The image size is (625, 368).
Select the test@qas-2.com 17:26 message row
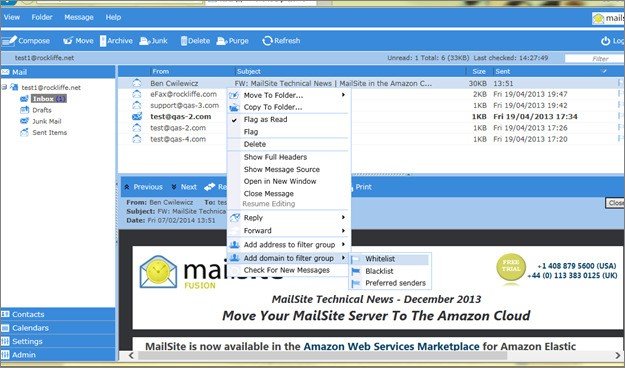pos(371,128)
